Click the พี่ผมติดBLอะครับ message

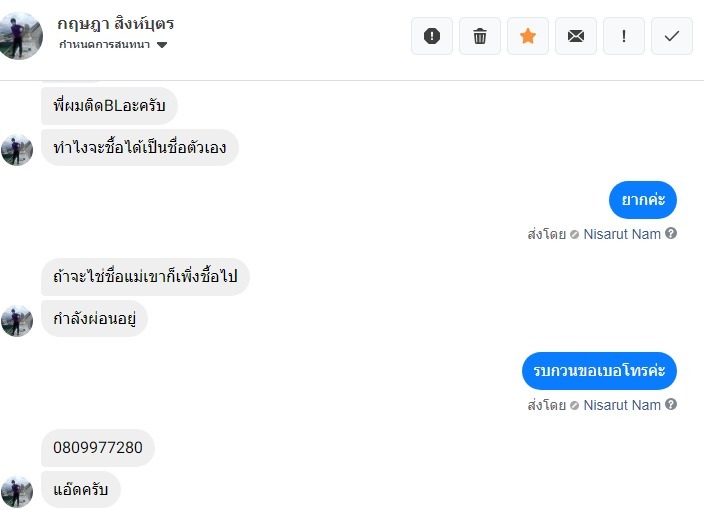(110, 105)
